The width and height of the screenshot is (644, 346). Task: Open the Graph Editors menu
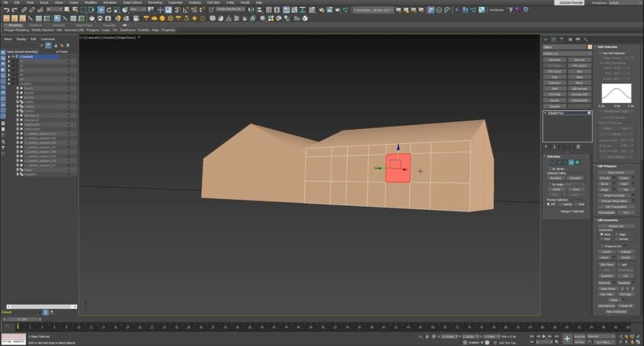[x=132, y=3]
